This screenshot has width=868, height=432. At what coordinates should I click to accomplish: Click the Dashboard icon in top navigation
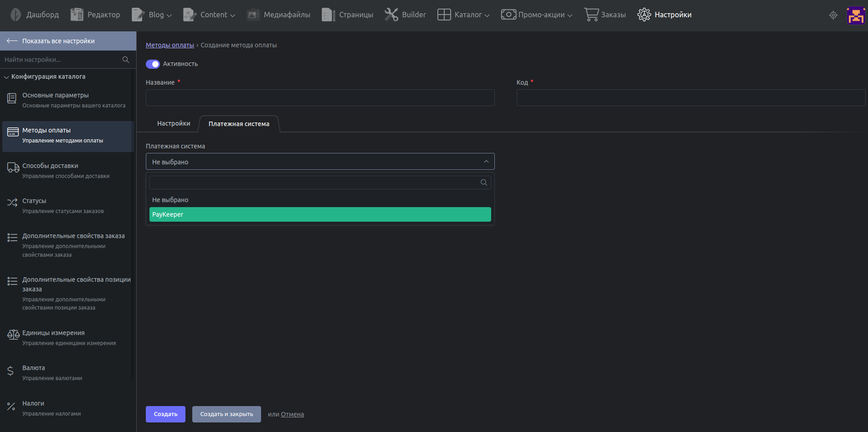point(16,15)
